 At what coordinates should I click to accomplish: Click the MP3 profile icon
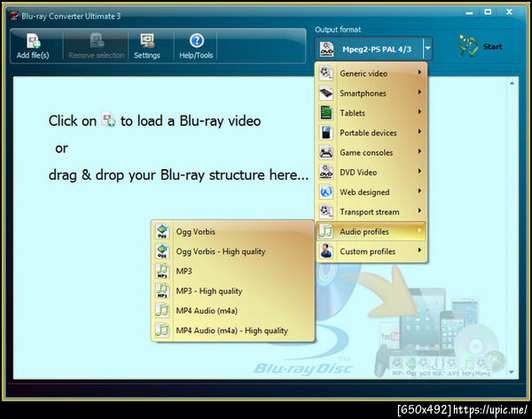pos(162,271)
